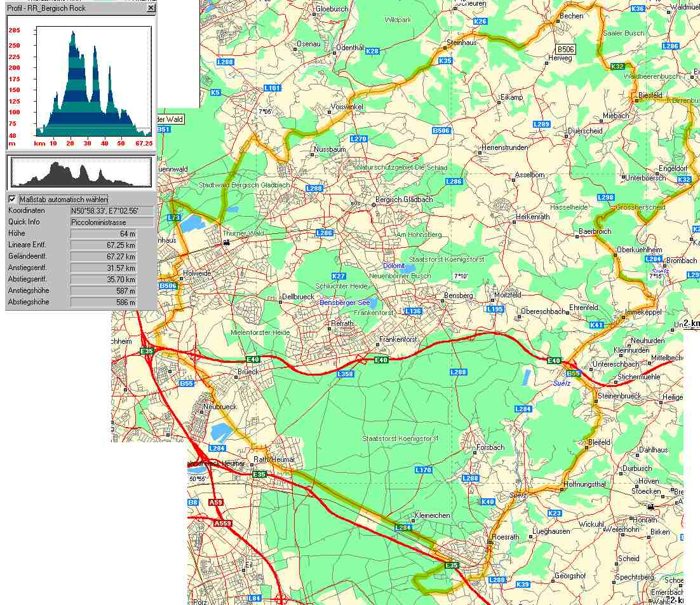Click the Quick Info field showing Piccoloministrasse

(112, 222)
